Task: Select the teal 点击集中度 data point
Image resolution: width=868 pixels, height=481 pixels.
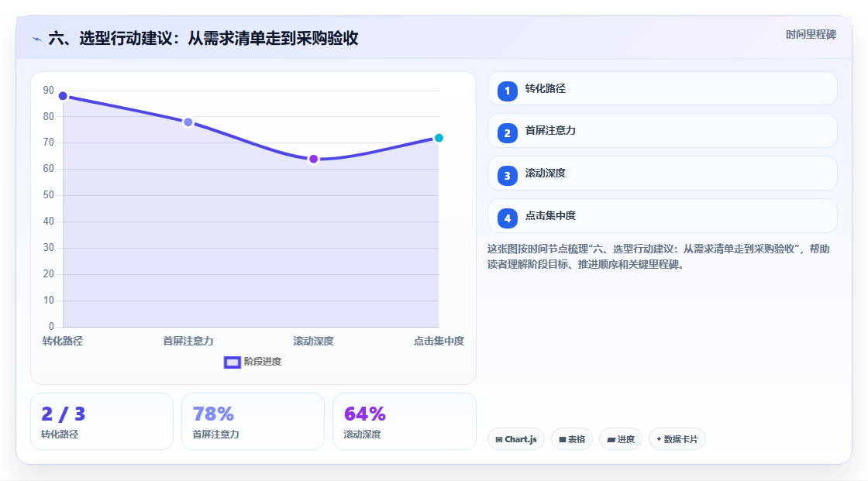Action: tap(439, 138)
